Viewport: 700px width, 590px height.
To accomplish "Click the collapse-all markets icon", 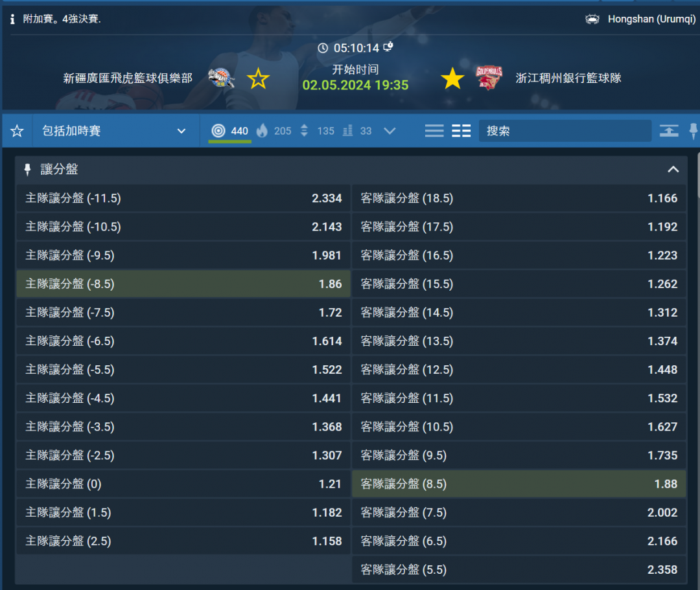I will click(x=669, y=131).
